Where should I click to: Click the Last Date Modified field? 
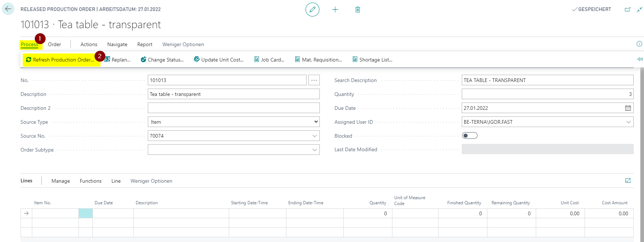(x=548, y=149)
